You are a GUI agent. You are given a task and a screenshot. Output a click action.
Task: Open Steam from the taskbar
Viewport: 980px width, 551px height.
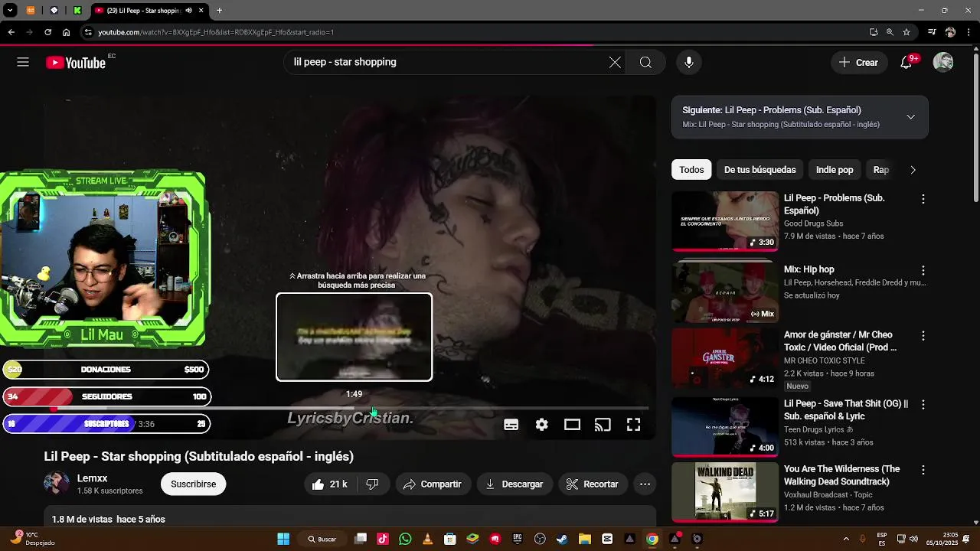coord(562,539)
